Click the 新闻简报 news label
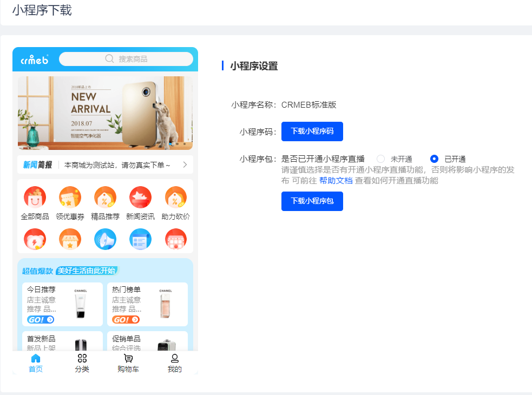Viewport: 532px width, 395px height. tap(37, 165)
